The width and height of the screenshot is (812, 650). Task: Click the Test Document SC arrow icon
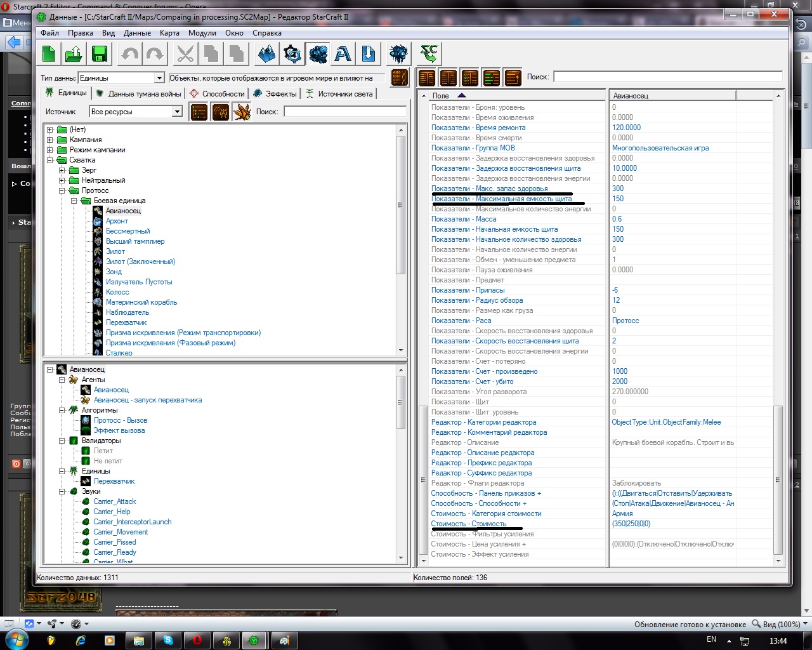click(429, 54)
